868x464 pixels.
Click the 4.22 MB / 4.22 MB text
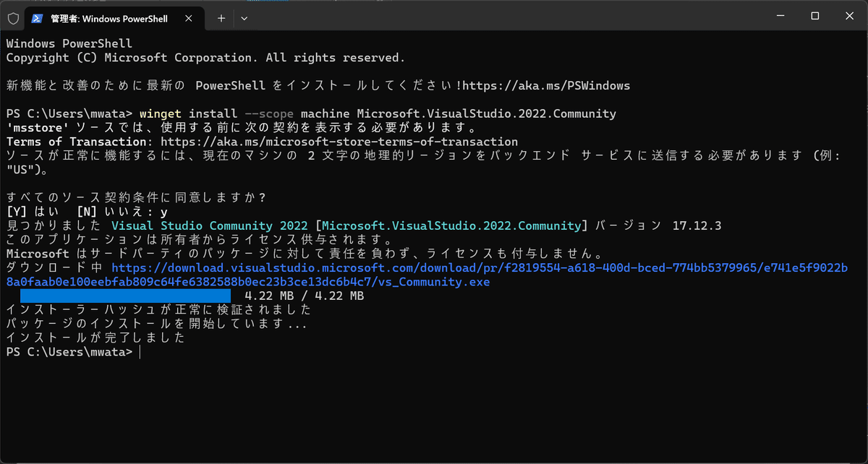305,296
